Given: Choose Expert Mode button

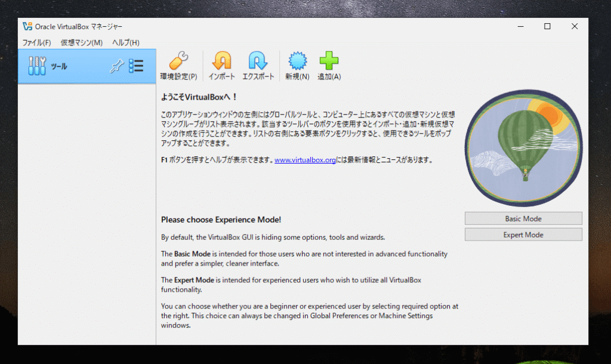Looking at the screenshot, I should pos(523,235).
